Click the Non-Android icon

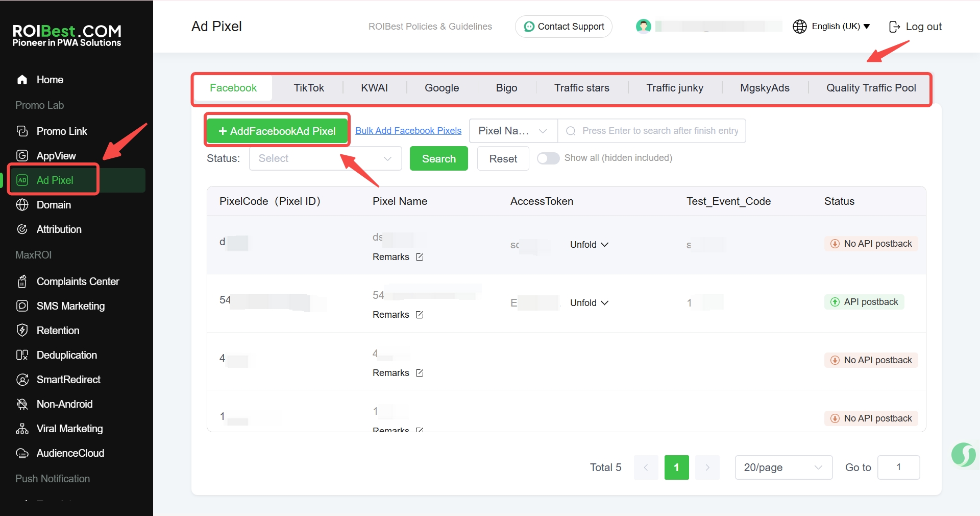pyautogui.click(x=22, y=404)
